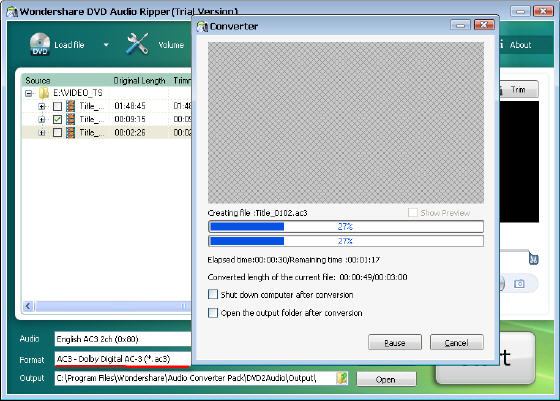
Task: Click the horizontal scrollbar thumb in file list
Action: tap(113, 306)
